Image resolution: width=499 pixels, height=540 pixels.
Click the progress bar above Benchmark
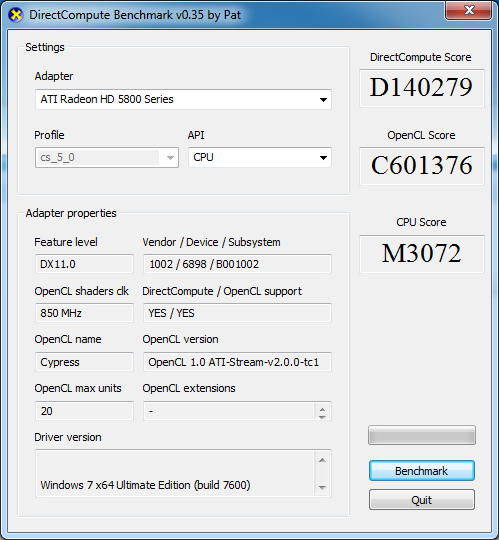point(422,435)
